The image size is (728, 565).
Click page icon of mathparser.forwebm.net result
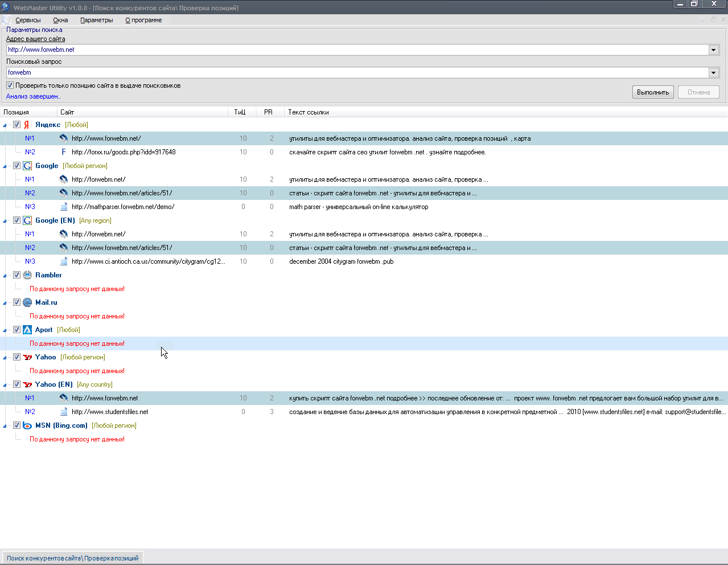pyautogui.click(x=64, y=207)
